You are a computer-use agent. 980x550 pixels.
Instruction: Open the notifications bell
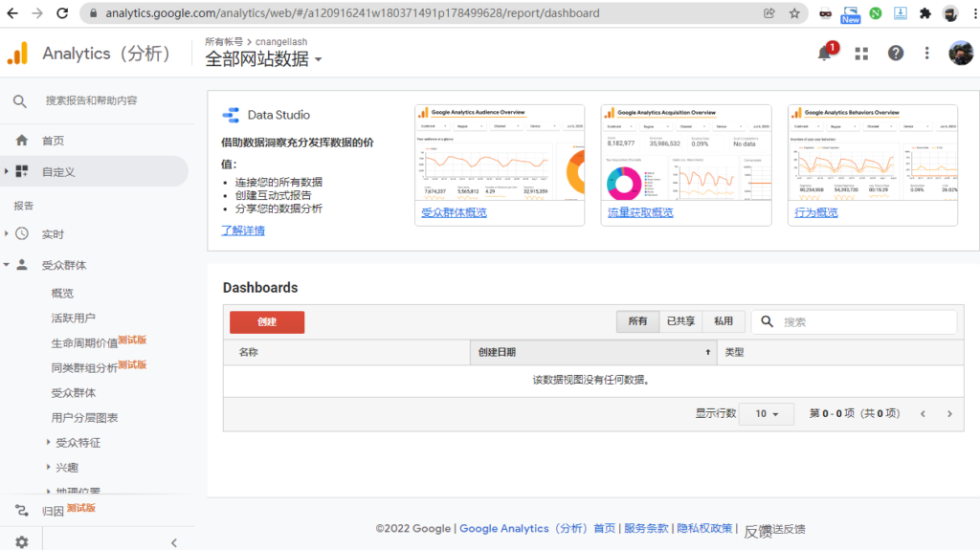pyautogui.click(x=825, y=54)
